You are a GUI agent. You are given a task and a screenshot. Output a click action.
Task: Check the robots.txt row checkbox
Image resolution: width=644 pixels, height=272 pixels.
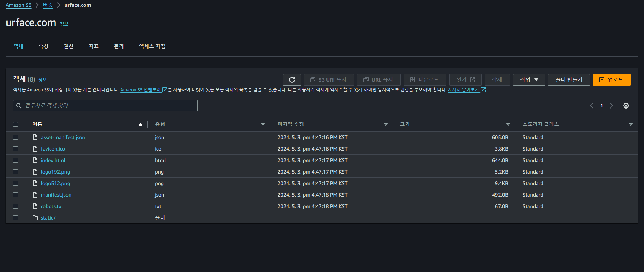click(15, 206)
